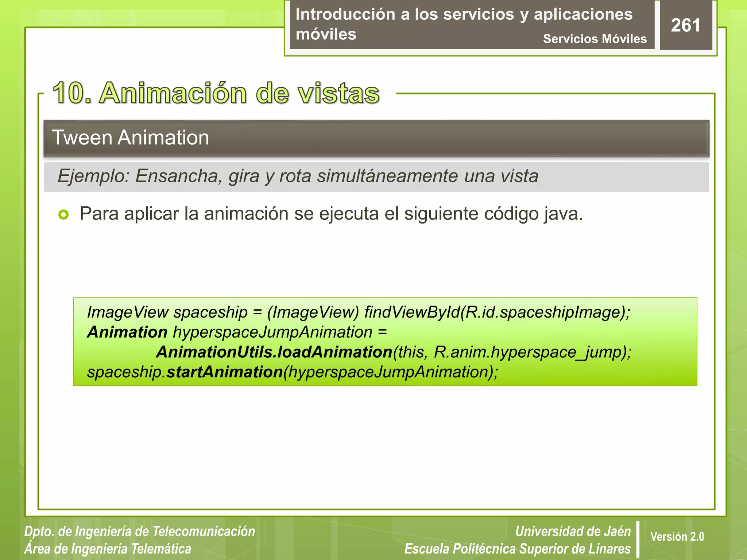Click the 'Servicios Móviles' subtitle
This screenshot has height=560, width=747.
595,39
